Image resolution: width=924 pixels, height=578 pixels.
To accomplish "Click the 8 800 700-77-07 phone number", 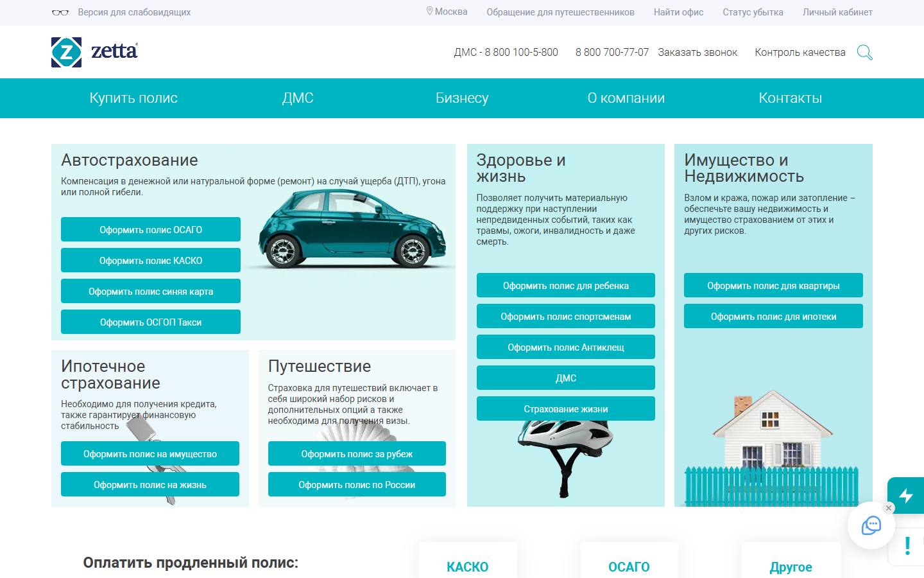I will tap(612, 53).
